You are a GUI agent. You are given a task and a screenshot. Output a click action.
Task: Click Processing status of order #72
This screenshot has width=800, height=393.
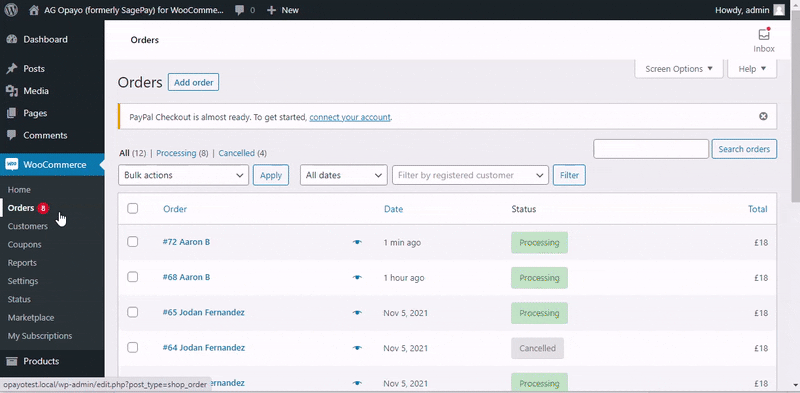(x=539, y=242)
